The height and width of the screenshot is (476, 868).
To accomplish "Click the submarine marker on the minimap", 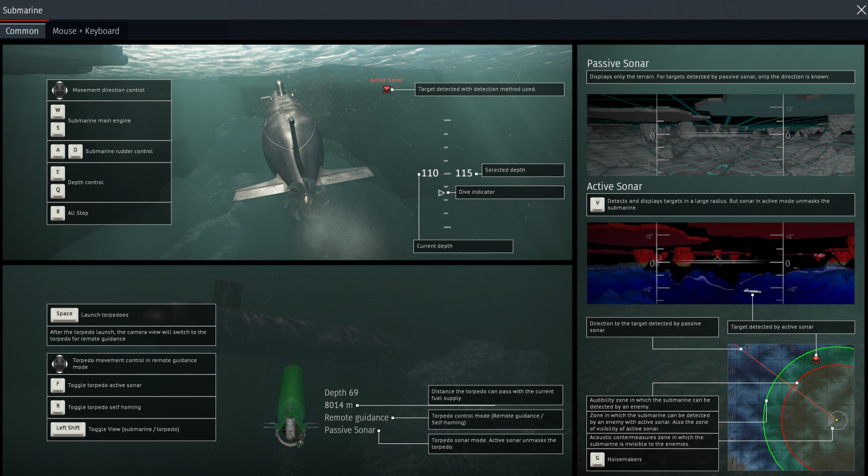I will [837, 420].
